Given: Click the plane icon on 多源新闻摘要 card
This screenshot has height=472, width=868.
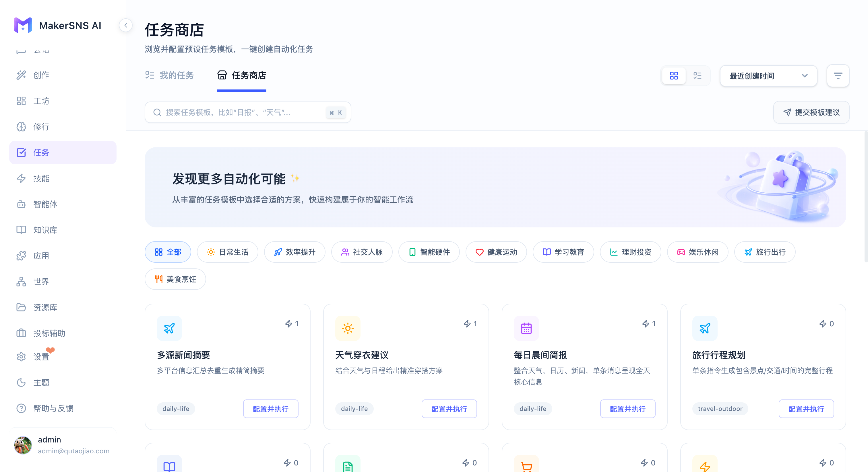Looking at the screenshot, I should click(x=169, y=328).
